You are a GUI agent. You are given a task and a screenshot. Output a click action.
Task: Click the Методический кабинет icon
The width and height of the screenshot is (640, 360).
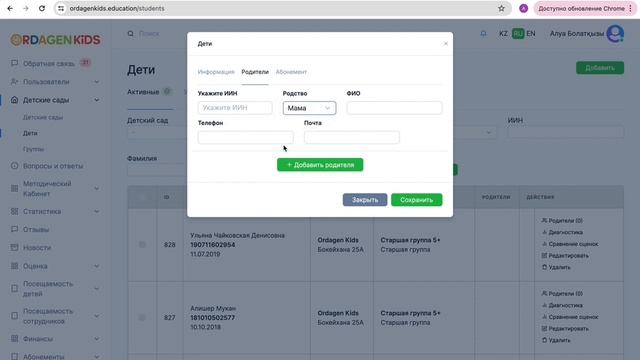[x=14, y=188]
